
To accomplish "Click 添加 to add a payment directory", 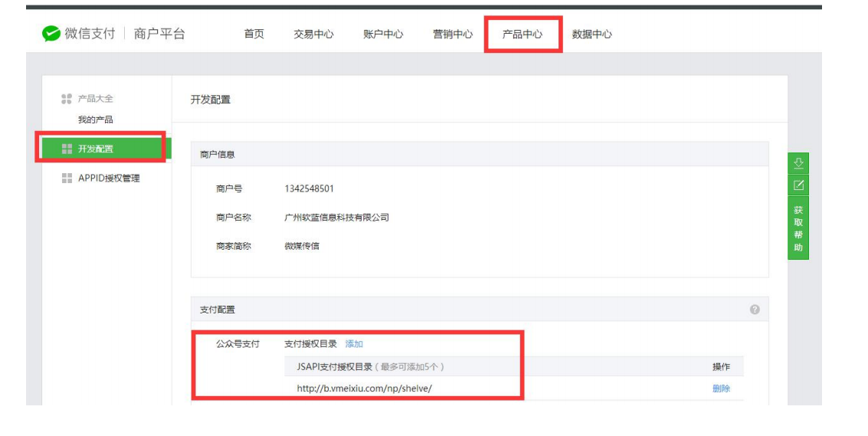I will 354,344.
